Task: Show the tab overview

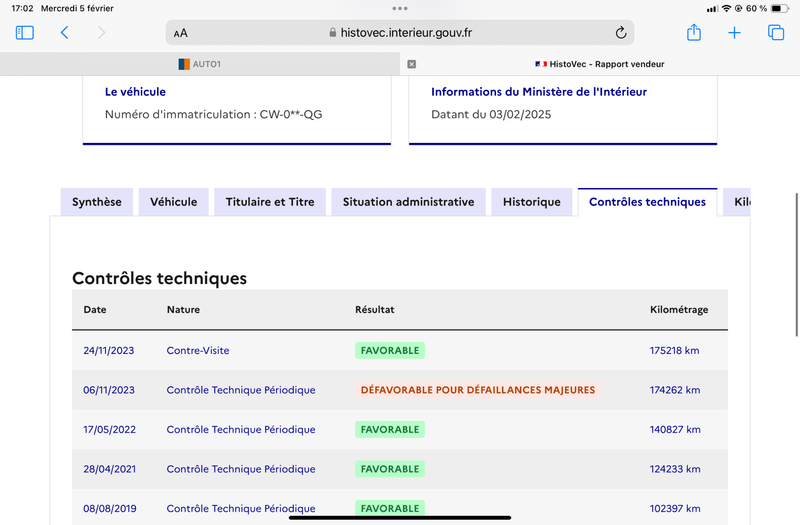Action: tap(776, 33)
